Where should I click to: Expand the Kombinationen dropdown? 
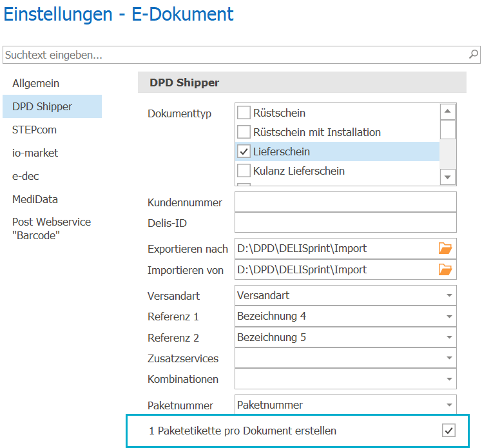(x=449, y=379)
